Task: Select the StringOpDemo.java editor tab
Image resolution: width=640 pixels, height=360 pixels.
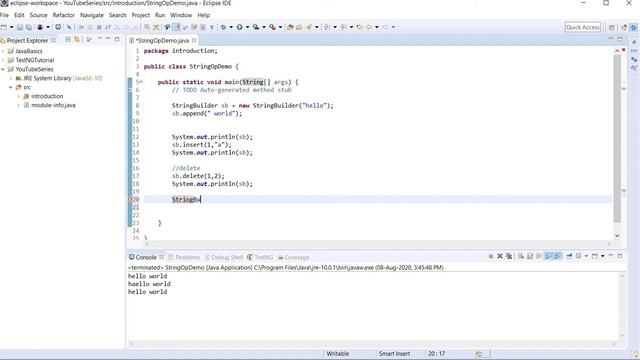Action: coord(162,40)
